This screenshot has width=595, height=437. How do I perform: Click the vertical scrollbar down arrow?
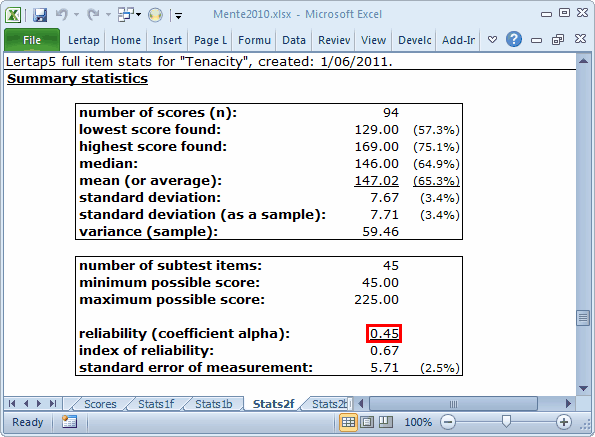(584, 388)
